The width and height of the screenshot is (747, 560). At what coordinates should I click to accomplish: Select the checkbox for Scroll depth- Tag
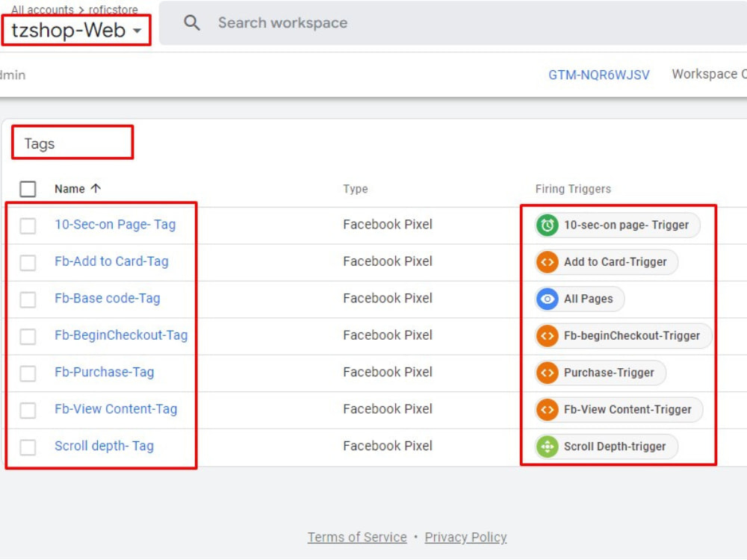[28, 446]
